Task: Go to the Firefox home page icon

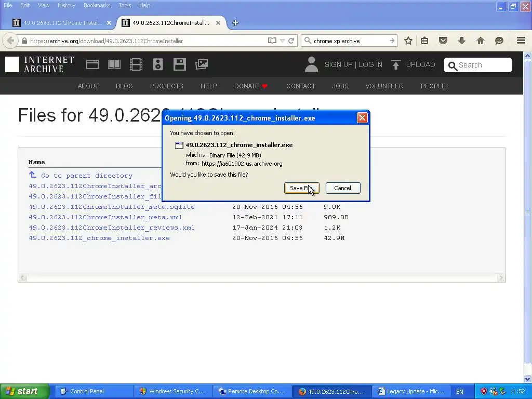Action: click(x=481, y=41)
